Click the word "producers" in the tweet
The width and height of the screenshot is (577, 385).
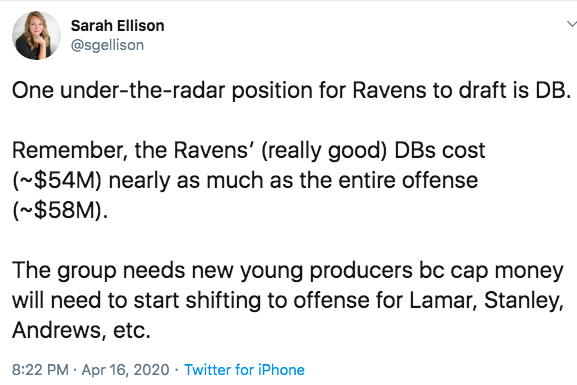pyautogui.click(x=361, y=271)
